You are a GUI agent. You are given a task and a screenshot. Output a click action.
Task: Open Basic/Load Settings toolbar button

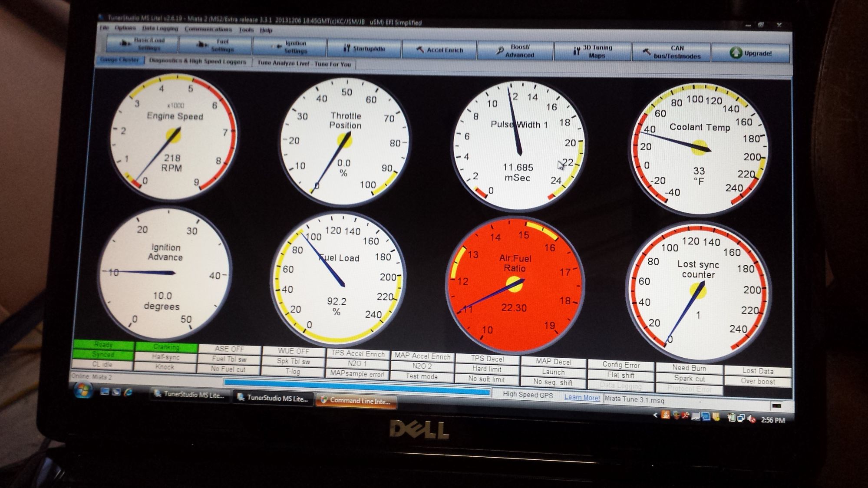[x=142, y=44]
